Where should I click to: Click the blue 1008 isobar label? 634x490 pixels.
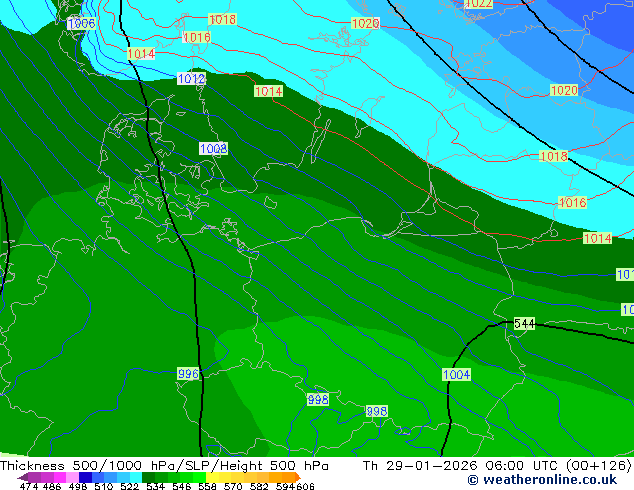coord(213,148)
